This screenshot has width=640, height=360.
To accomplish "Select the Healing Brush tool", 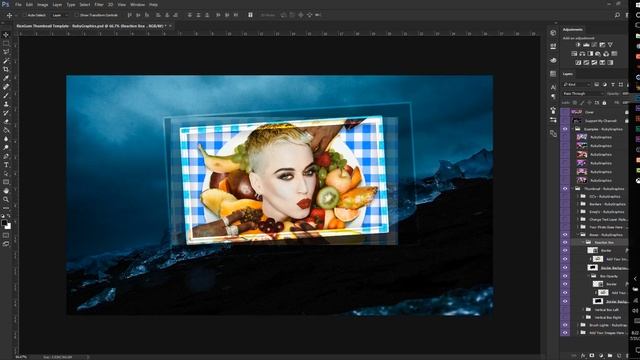I will [x=6, y=87].
